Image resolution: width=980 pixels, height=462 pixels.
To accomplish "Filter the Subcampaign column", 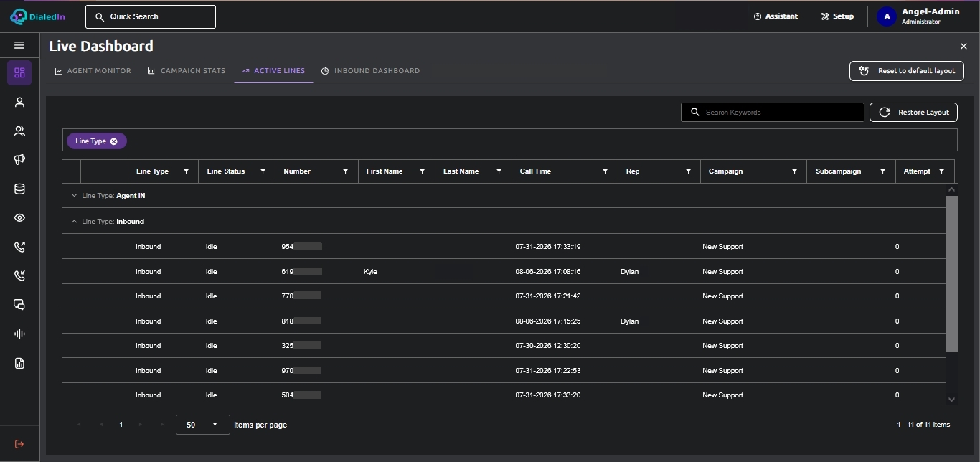I will pos(883,171).
